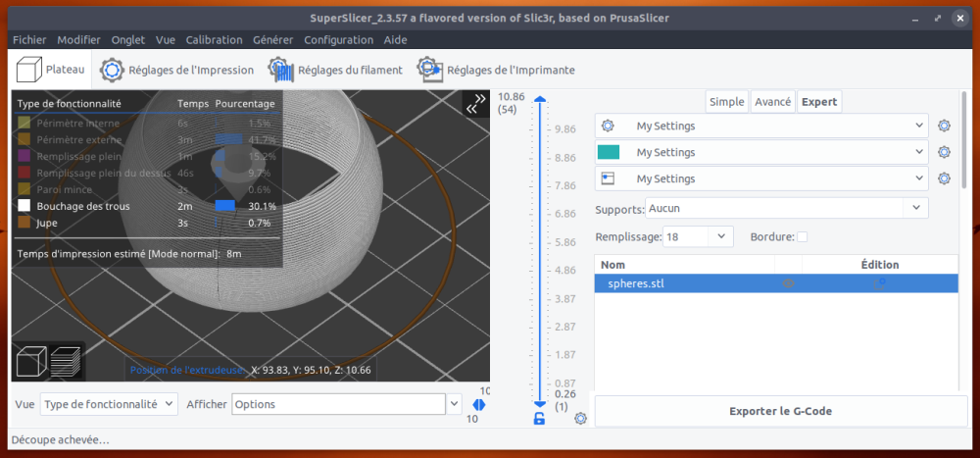This screenshot has height=458, width=980.
Task: Open the Aide menu
Action: 395,40
